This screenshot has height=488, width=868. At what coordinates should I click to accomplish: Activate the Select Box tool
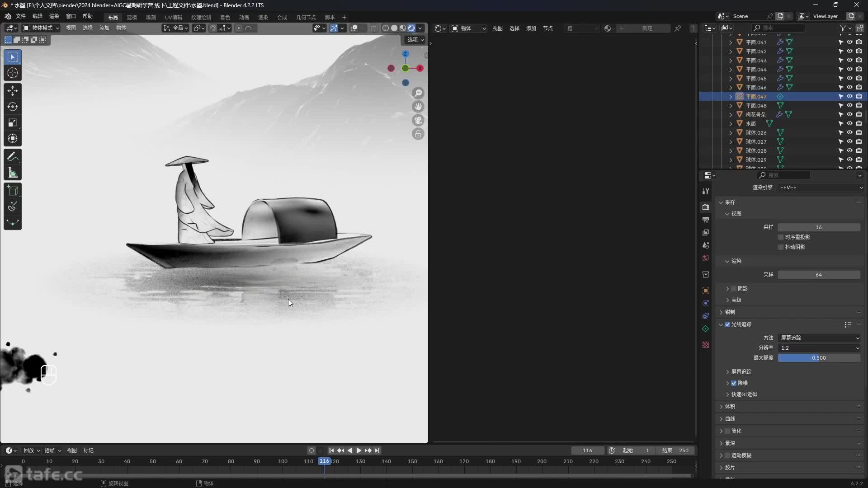point(13,57)
